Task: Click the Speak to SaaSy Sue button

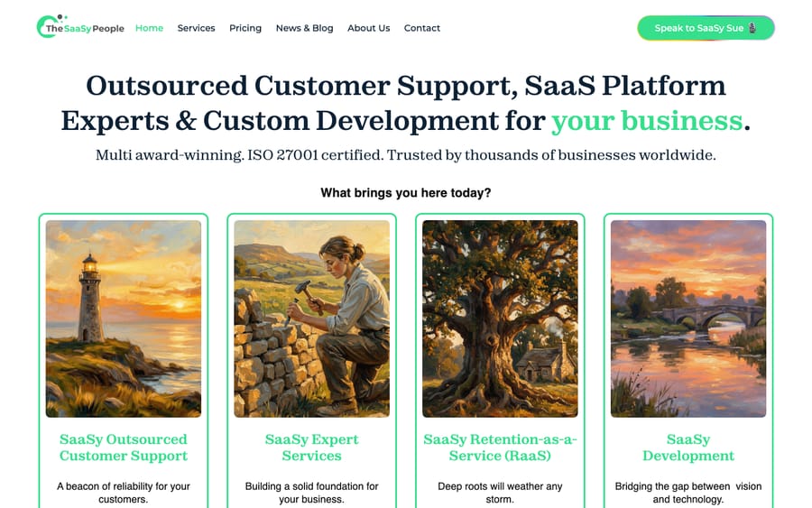Action: [706, 28]
